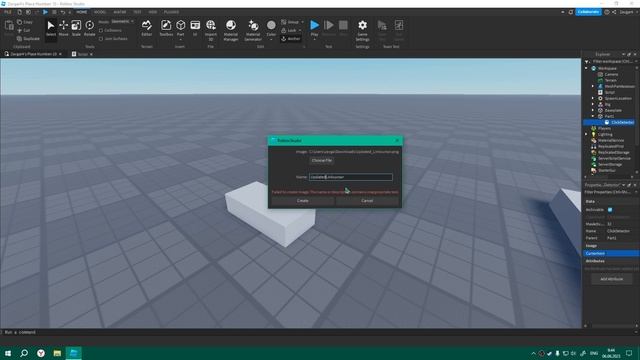The image size is (640, 360).
Task: Toggle the Join Surfaces checkbox
Action: pyautogui.click(x=101, y=39)
